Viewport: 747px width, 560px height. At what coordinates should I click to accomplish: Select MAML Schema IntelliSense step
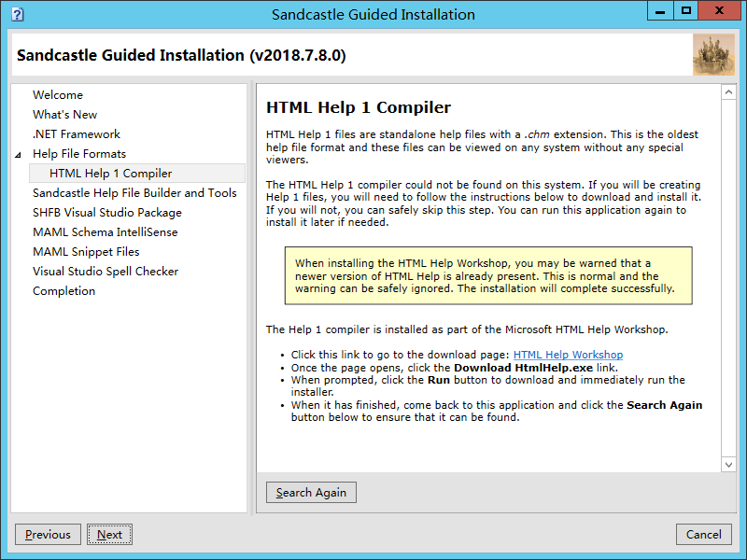pos(105,231)
